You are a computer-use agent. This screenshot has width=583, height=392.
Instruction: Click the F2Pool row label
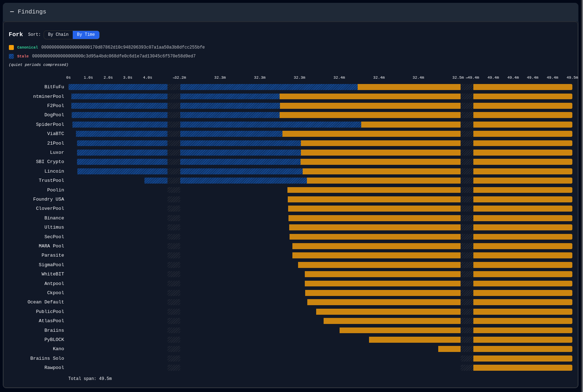click(x=56, y=106)
